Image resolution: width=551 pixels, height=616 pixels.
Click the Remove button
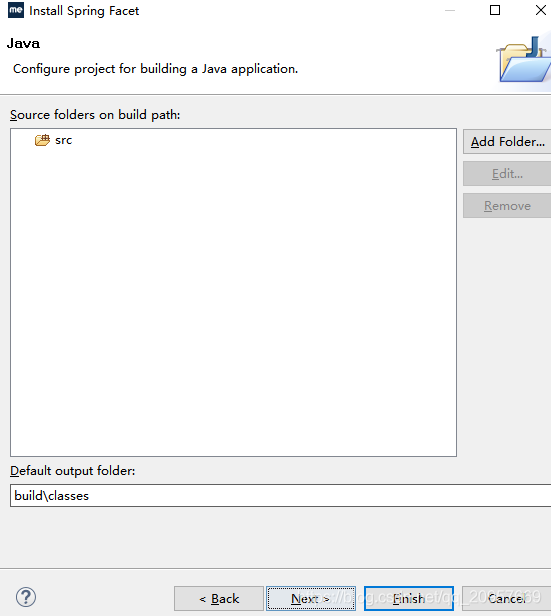(507, 205)
